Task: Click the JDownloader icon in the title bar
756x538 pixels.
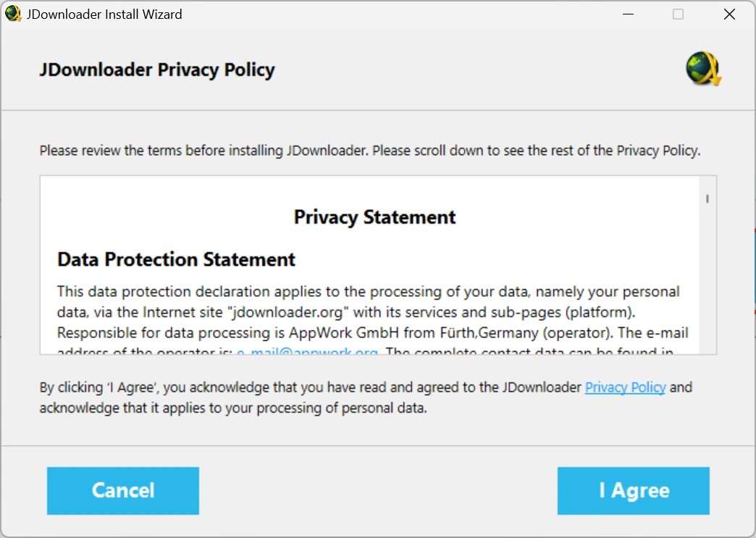Action: (13, 14)
